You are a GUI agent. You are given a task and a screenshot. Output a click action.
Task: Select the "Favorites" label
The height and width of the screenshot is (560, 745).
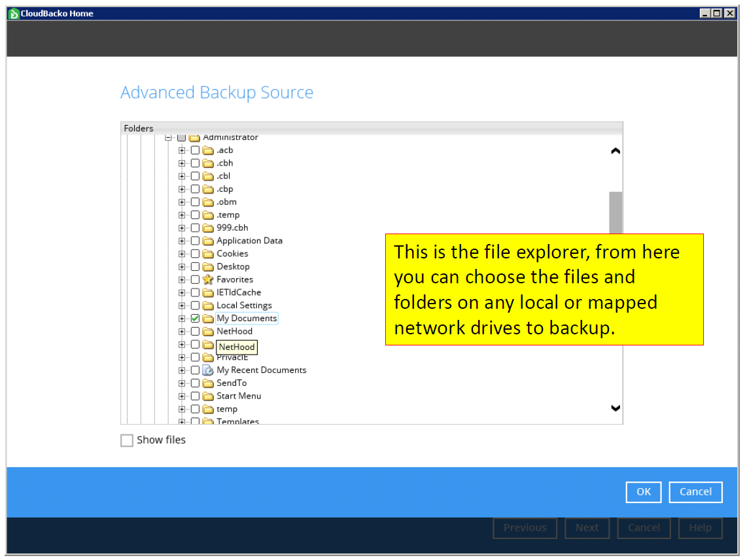(x=235, y=279)
